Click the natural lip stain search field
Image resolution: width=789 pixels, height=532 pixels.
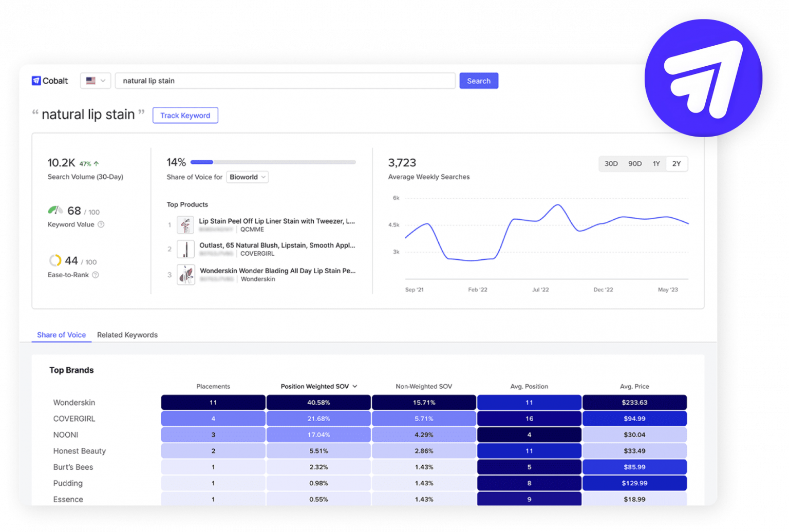pos(285,81)
